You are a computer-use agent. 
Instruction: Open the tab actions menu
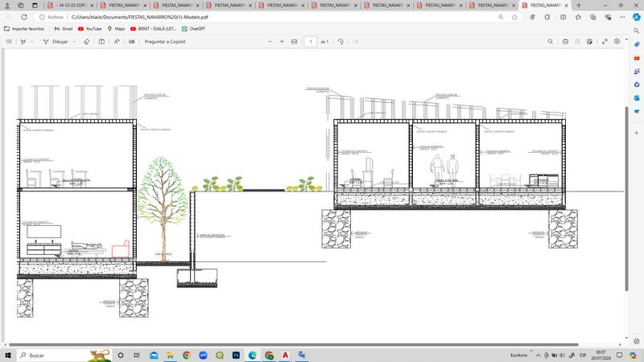point(35,6)
